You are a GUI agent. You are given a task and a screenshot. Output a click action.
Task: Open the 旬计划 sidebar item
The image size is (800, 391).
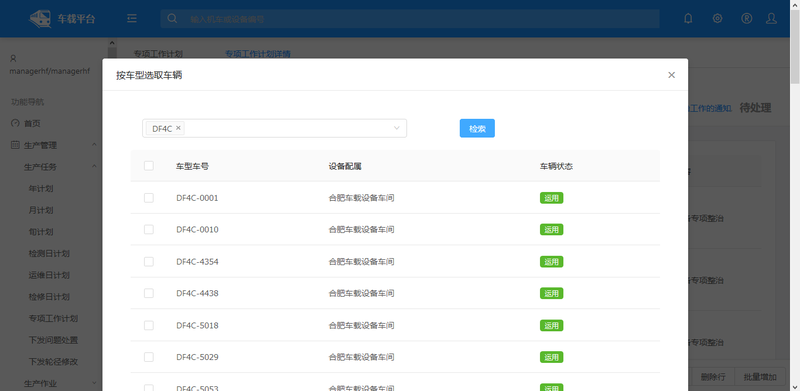coord(41,232)
